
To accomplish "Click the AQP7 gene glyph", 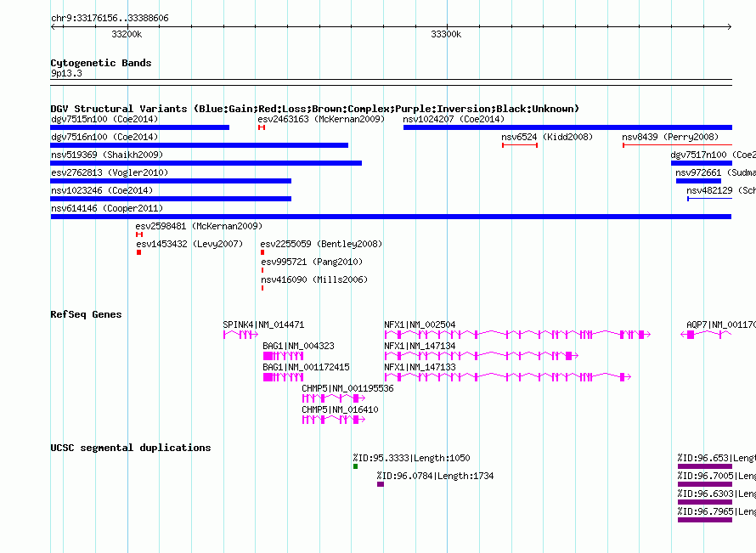I will tap(707, 335).
